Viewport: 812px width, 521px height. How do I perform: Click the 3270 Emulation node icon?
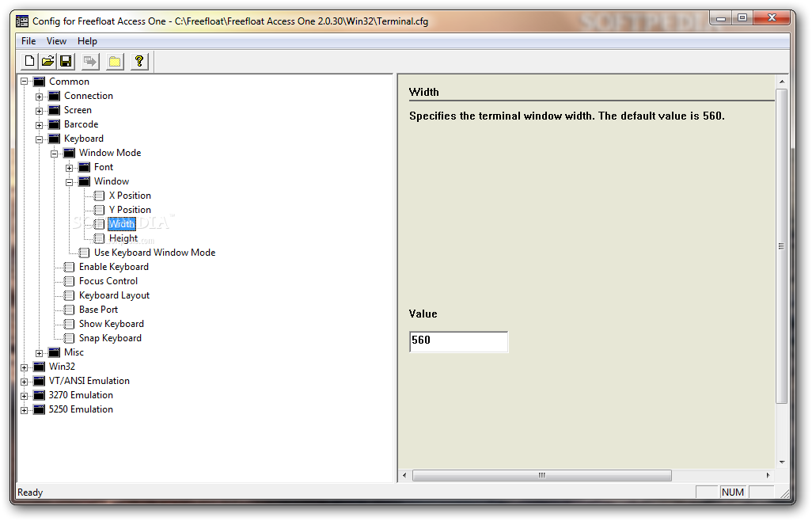click(x=39, y=395)
